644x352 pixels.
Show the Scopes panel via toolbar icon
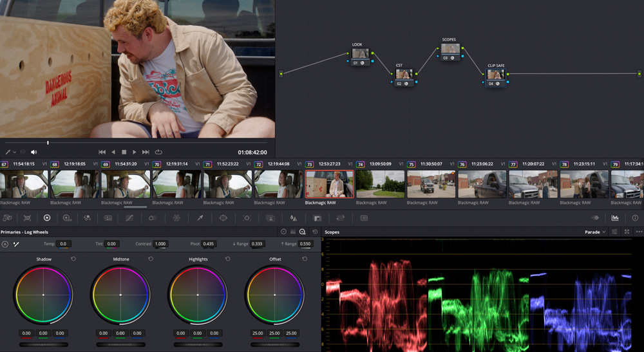[x=615, y=218]
